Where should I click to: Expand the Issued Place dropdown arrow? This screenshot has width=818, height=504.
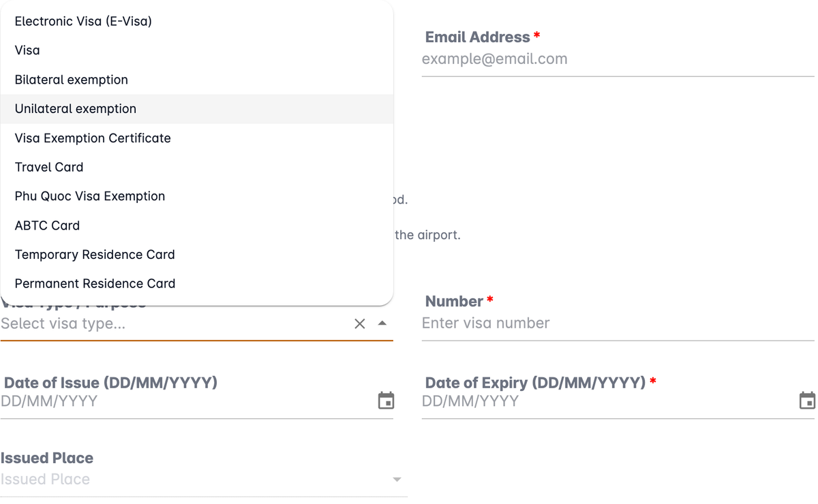pos(397,479)
